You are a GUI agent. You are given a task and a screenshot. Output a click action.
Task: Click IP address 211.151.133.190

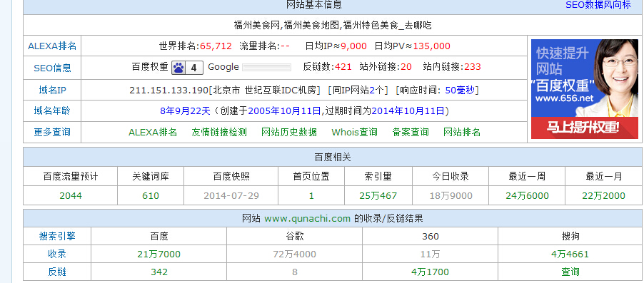pyautogui.click(x=168, y=91)
